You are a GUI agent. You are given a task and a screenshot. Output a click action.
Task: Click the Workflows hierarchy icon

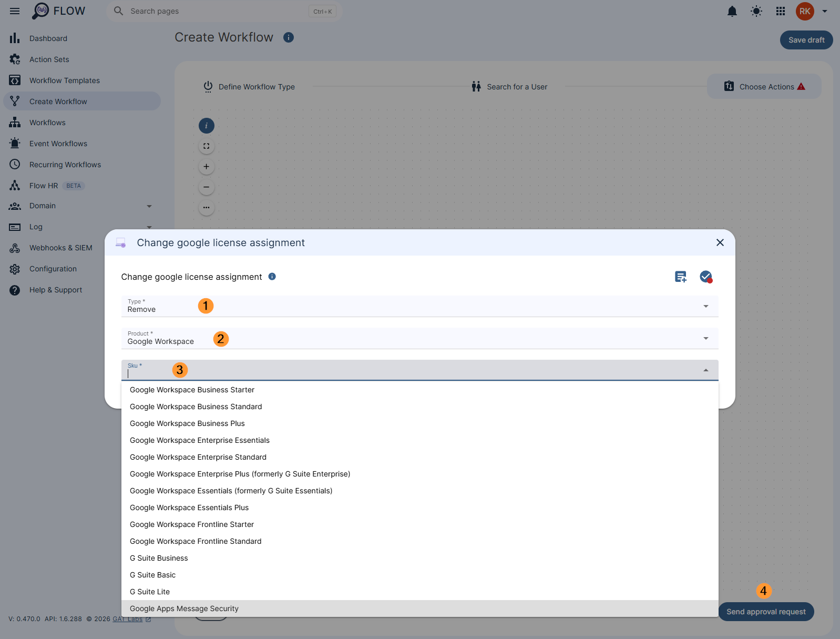coord(15,123)
